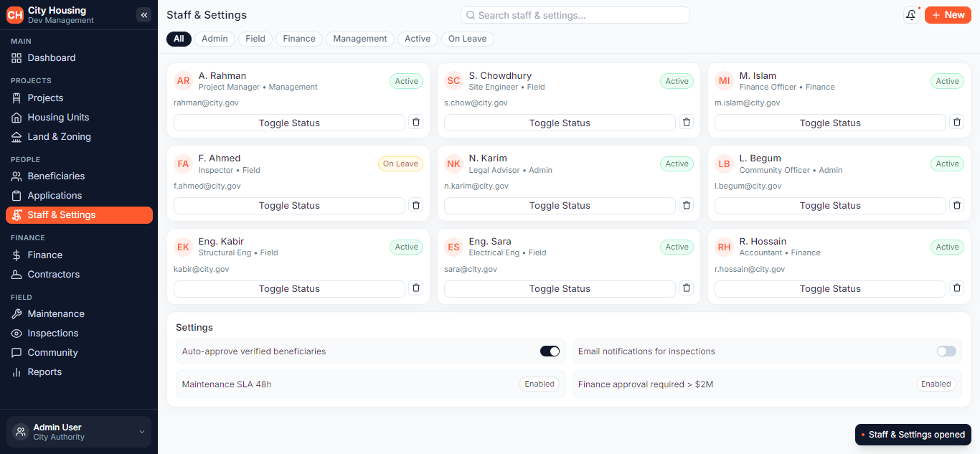Click the Inspections eye icon
This screenshot has width=980, height=454.
(x=17, y=334)
